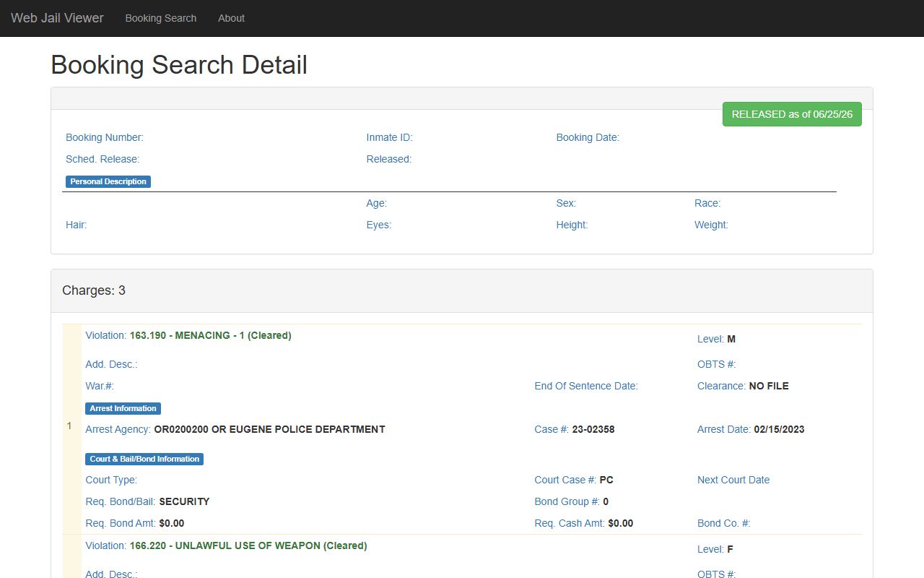Click the Height label

point(572,225)
